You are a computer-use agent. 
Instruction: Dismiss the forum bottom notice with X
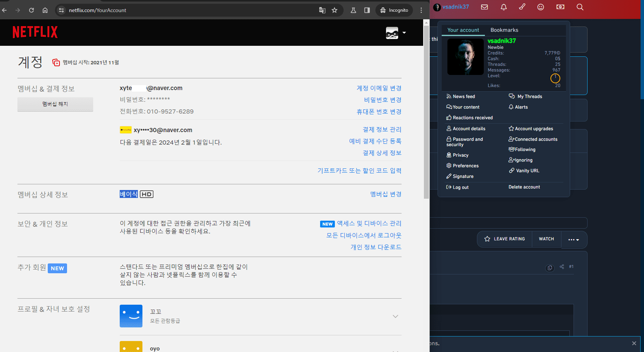[634, 343]
